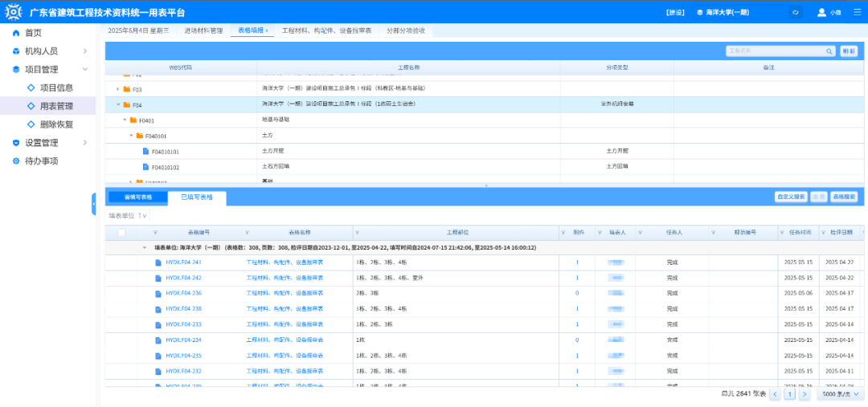Click the filter icon on 表格编号 column

(156, 233)
